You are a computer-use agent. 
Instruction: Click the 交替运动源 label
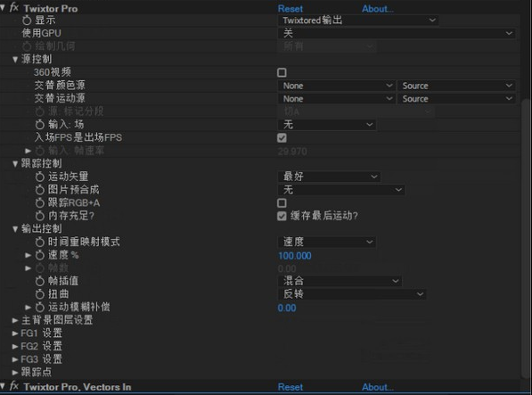(60, 98)
